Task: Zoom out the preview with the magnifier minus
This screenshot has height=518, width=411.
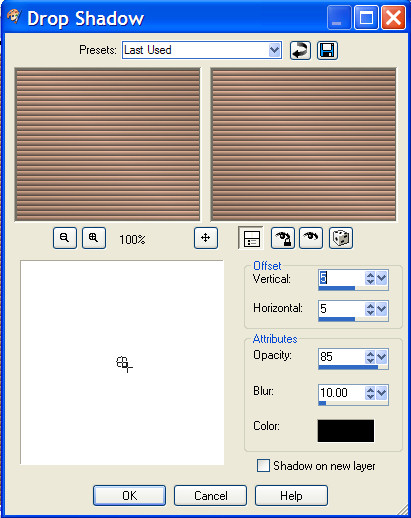Action: (65, 238)
